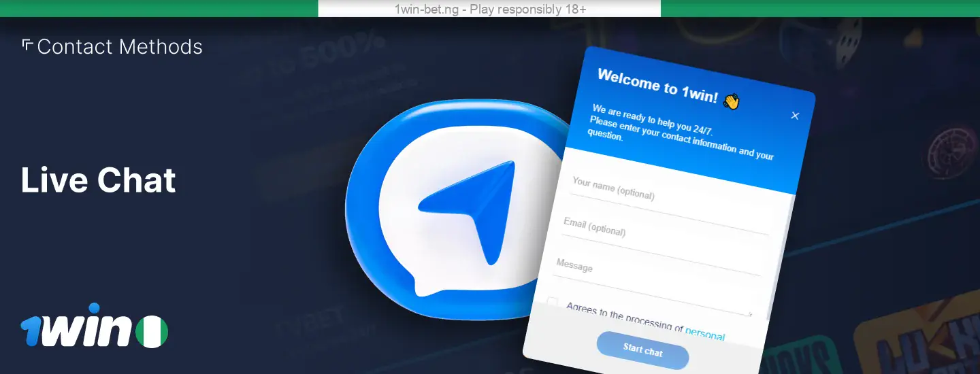Close the Welcome to 1win chat widget
The height and width of the screenshot is (374, 980).
tap(794, 116)
